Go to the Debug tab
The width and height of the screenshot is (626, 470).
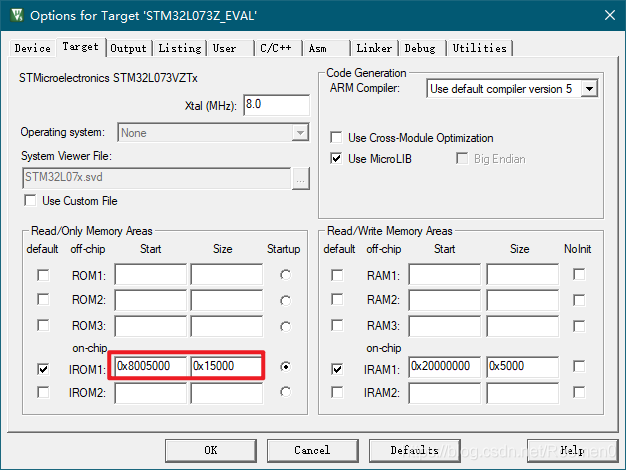click(420, 48)
